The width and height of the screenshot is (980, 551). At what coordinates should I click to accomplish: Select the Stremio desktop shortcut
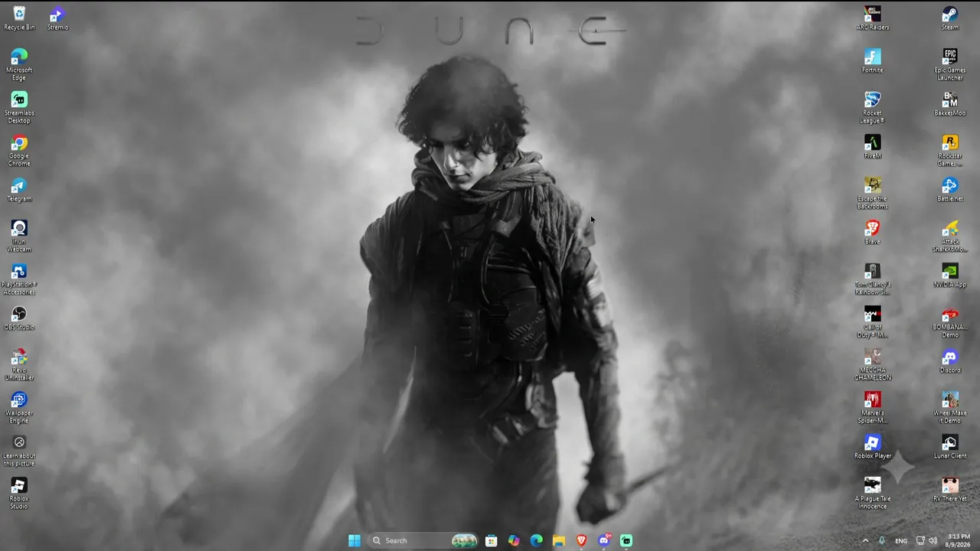[x=57, y=18]
